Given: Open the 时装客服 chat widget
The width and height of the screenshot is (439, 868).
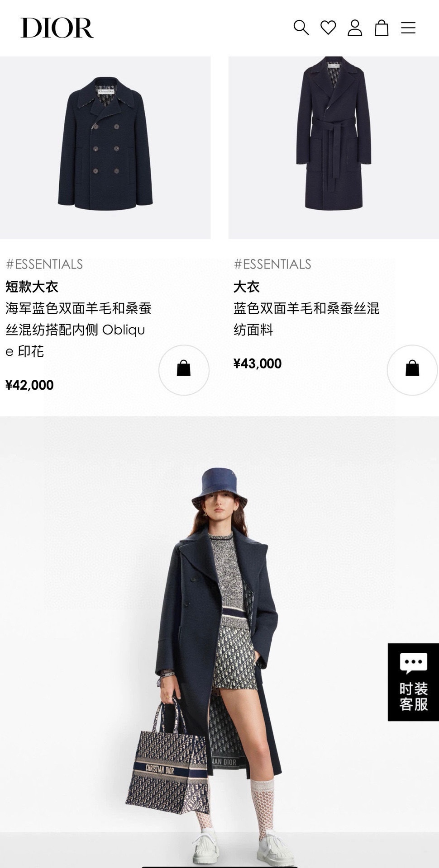Looking at the screenshot, I should tap(413, 682).
